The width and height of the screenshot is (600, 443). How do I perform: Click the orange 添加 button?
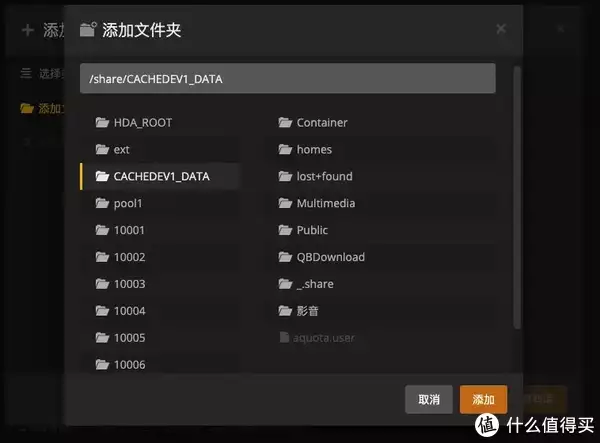pos(483,399)
